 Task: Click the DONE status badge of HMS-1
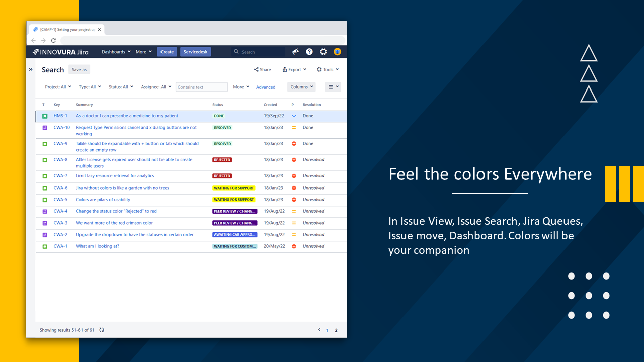coord(219,116)
